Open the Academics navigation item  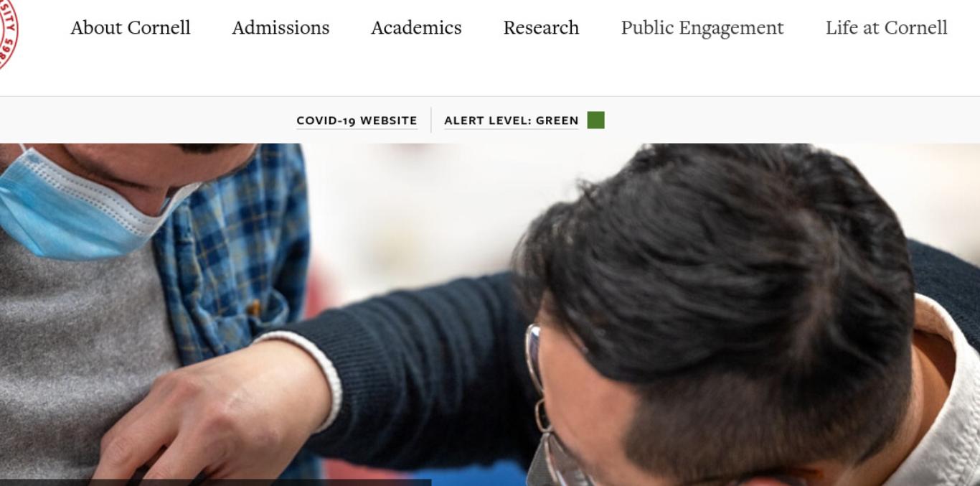416,28
